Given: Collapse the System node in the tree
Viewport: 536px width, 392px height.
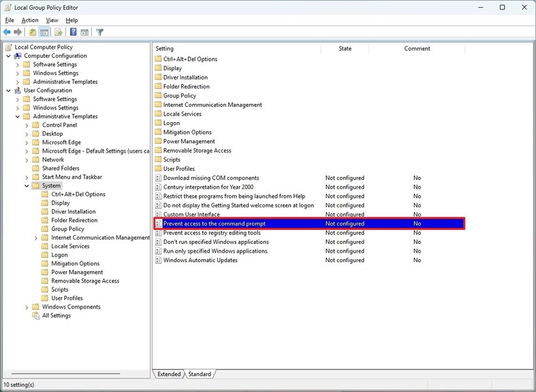Looking at the screenshot, I should pyautogui.click(x=27, y=185).
